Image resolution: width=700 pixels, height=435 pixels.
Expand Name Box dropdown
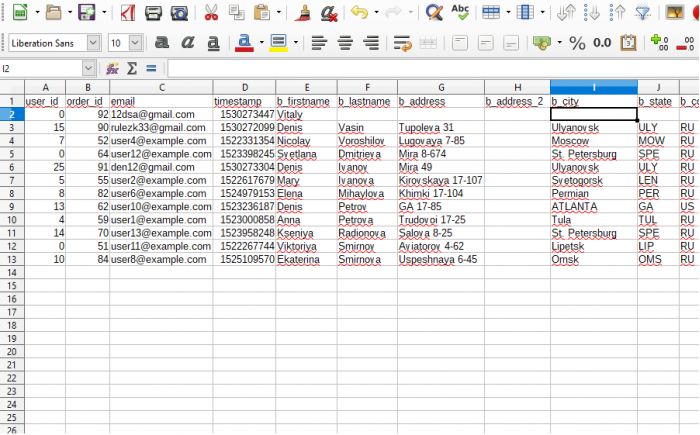pos(88,68)
